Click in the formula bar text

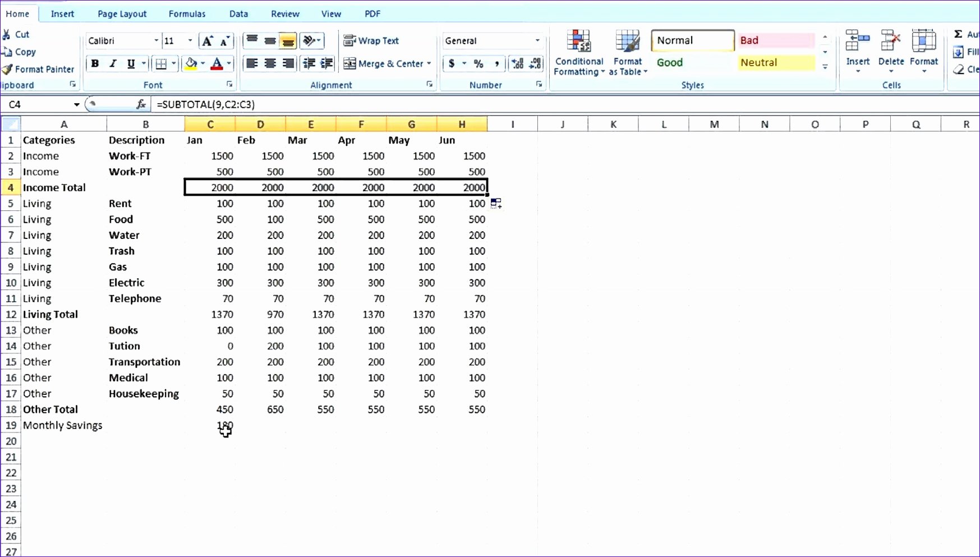(206, 104)
